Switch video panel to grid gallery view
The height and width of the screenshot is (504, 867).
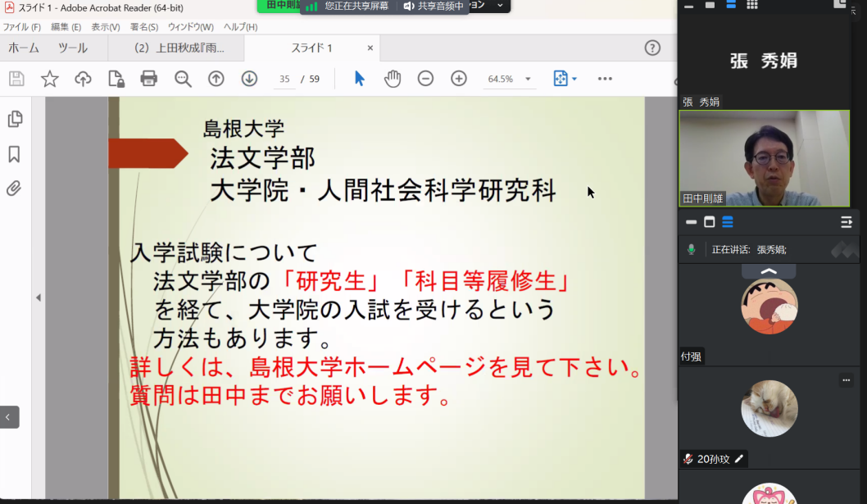click(751, 5)
